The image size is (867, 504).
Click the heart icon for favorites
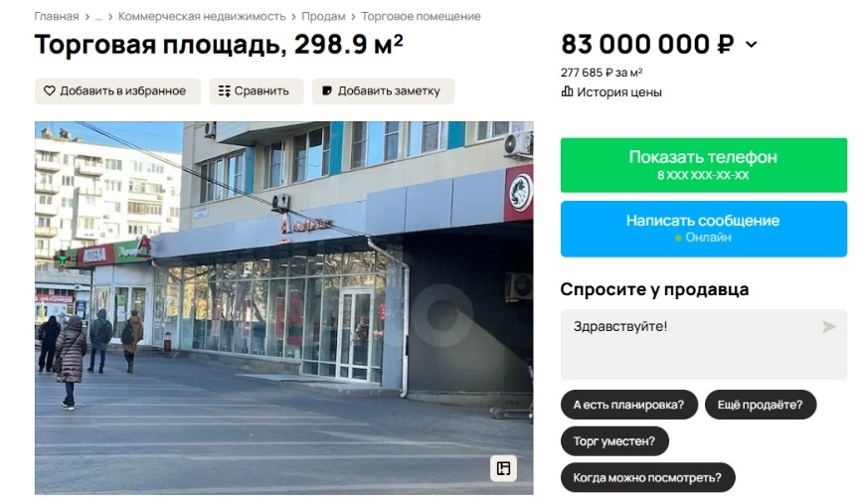point(49,90)
